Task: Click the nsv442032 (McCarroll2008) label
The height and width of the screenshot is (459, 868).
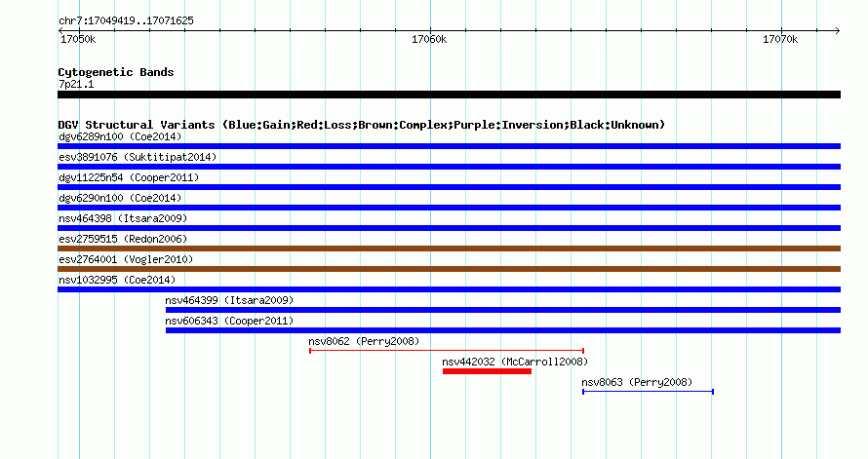Action: (515, 362)
